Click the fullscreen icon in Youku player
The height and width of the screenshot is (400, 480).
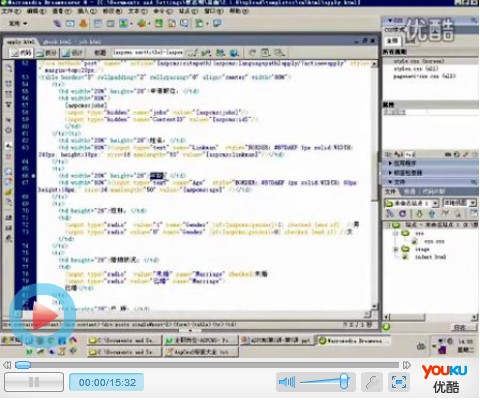(399, 382)
